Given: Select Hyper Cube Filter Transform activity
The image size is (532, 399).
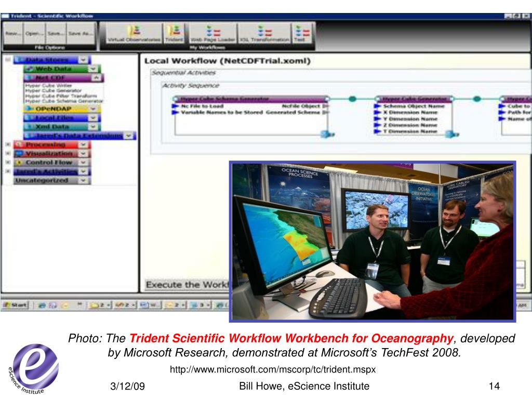Looking at the screenshot, I should pos(61,96).
